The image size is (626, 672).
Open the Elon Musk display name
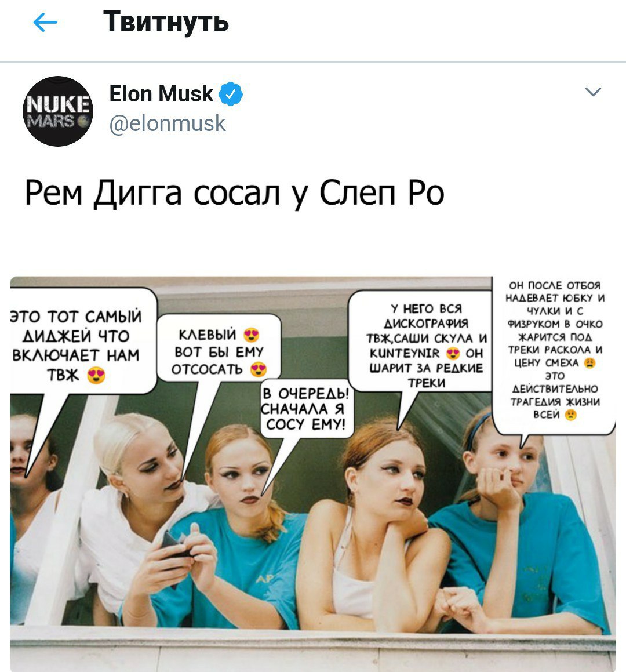pos(161,93)
